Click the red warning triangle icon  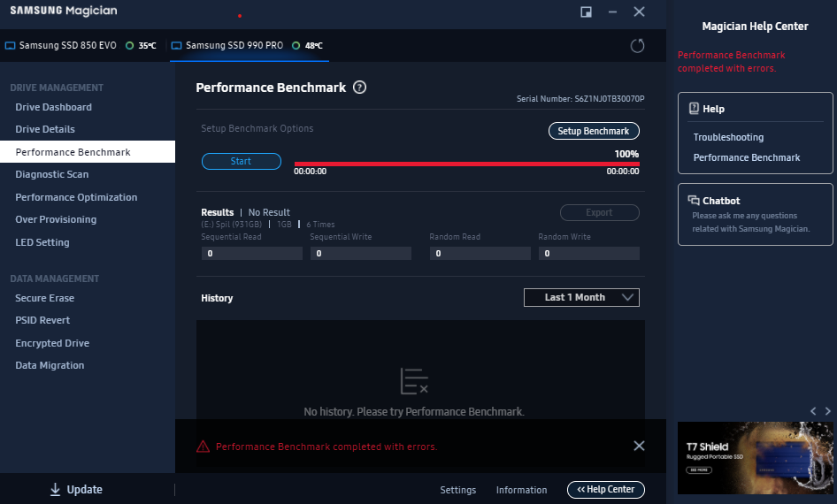click(203, 447)
